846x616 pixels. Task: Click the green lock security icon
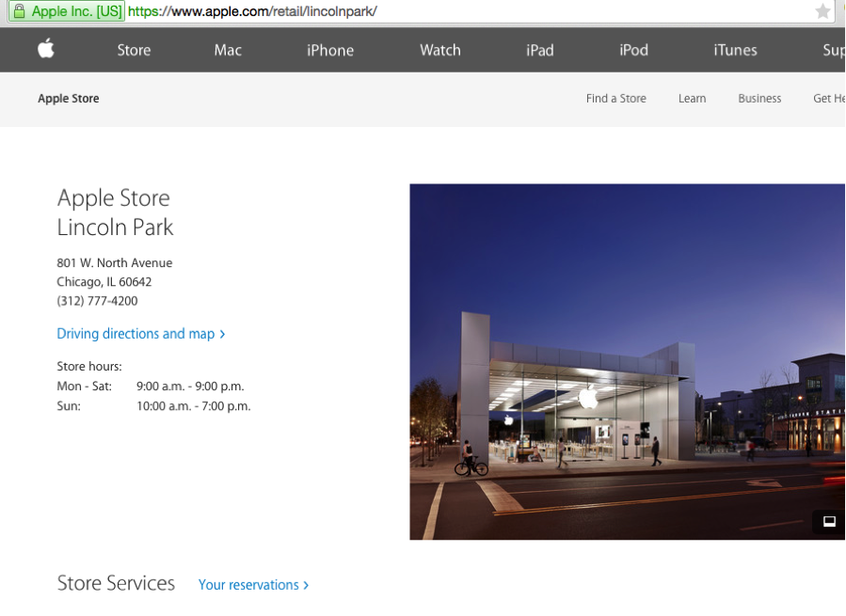pyautogui.click(x=18, y=11)
